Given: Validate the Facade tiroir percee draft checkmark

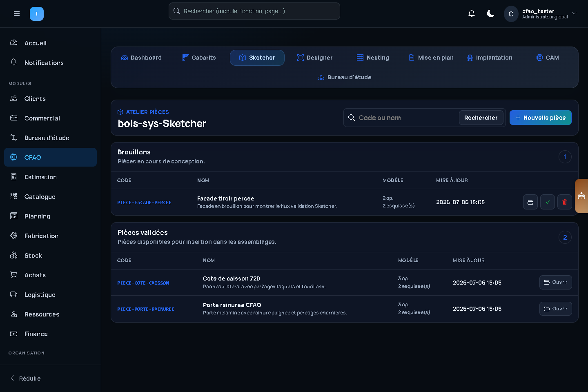Looking at the screenshot, I should [548, 202].
